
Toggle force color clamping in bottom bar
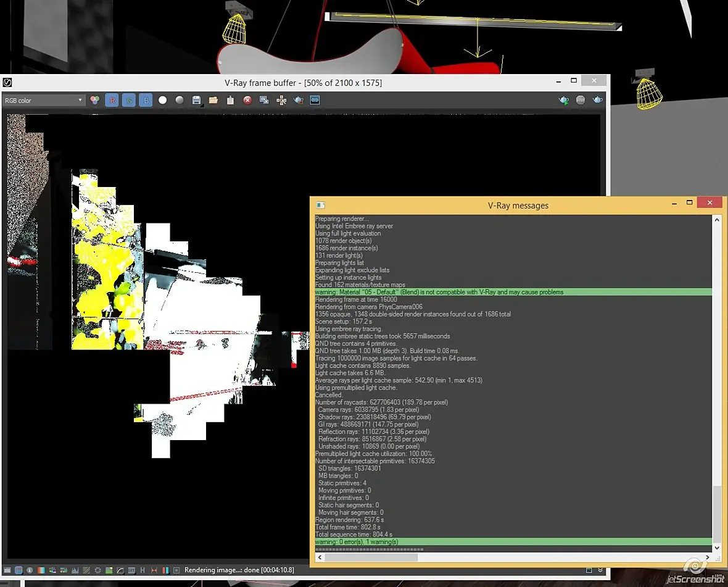[19, 570]
